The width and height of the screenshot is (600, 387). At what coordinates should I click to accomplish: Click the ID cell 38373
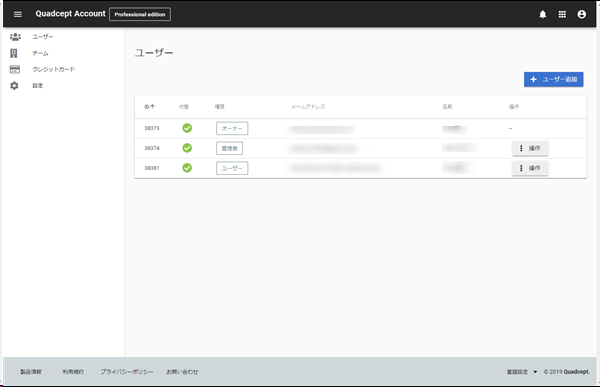(152, 128)
